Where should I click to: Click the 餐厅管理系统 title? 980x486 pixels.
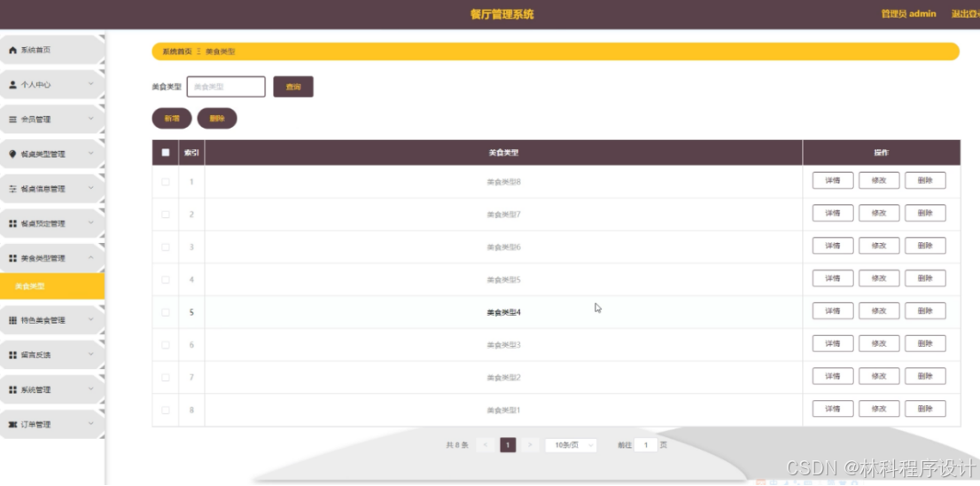[502, 14]
